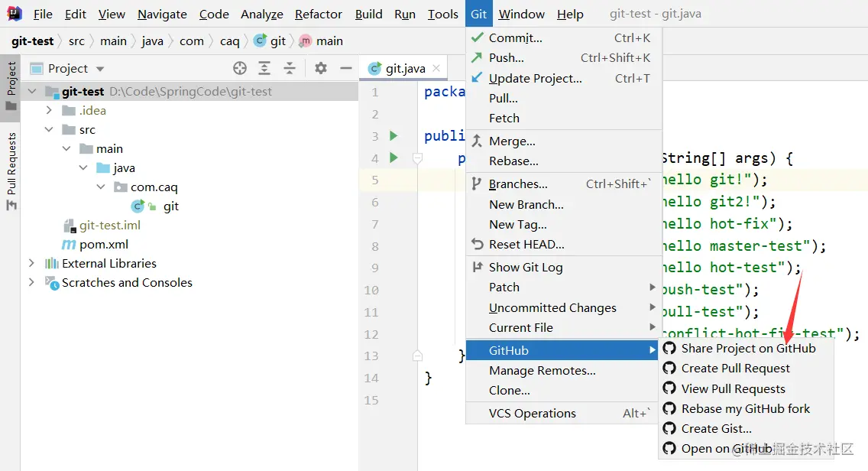Choose New Tag in Git menu
868x471 pixels.
coord(564,225)
